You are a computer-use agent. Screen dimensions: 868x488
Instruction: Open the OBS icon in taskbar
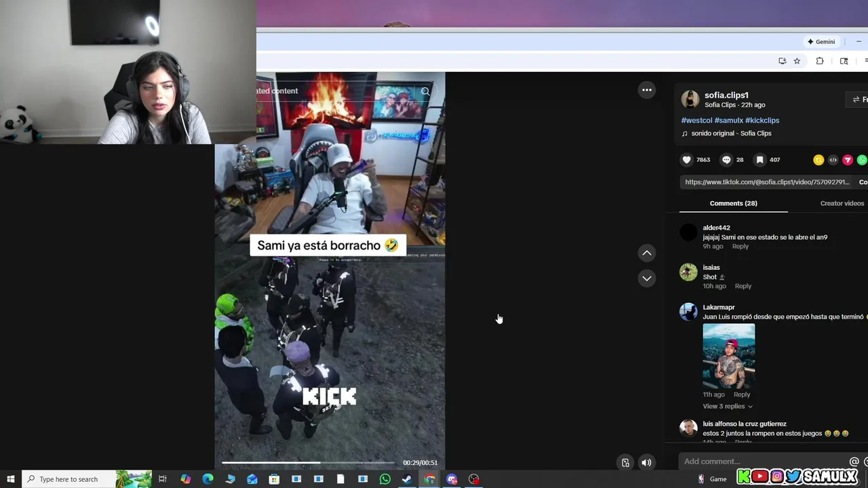coord(474,479)
